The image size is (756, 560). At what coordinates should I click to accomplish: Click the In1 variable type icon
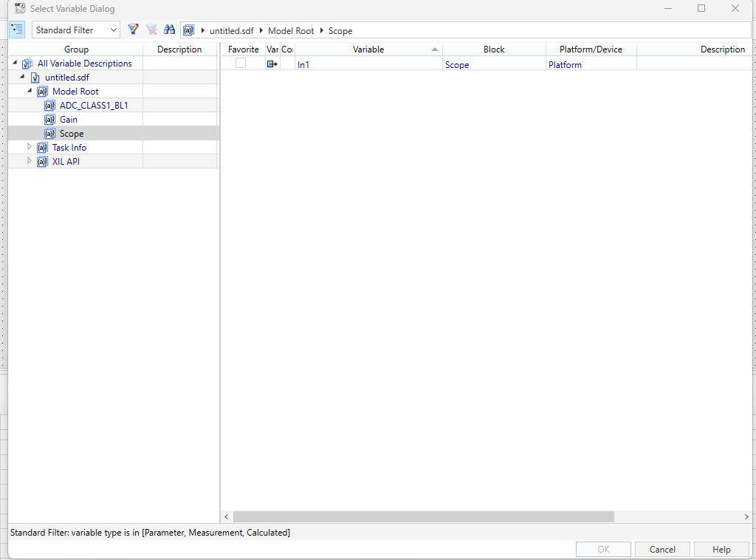tap(272, 64)
